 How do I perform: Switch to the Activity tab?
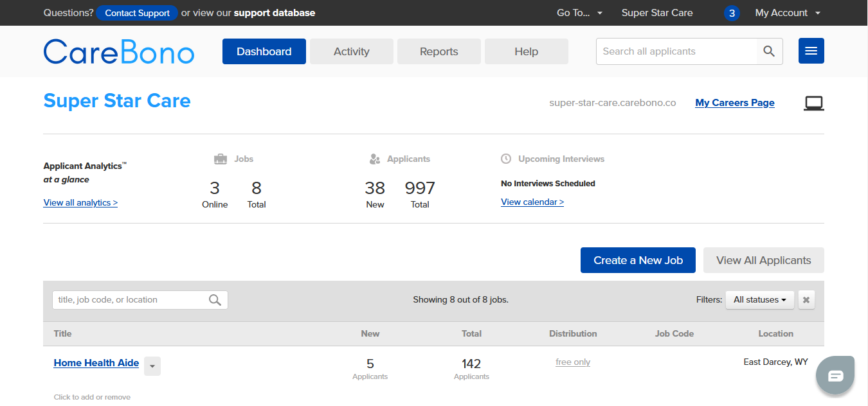click(x=352, y=51)
